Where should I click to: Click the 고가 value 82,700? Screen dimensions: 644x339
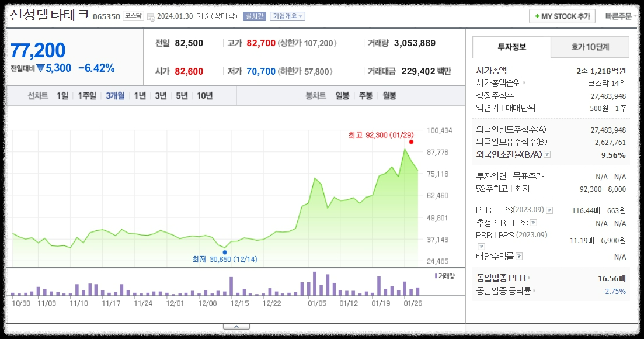(261, 43)
